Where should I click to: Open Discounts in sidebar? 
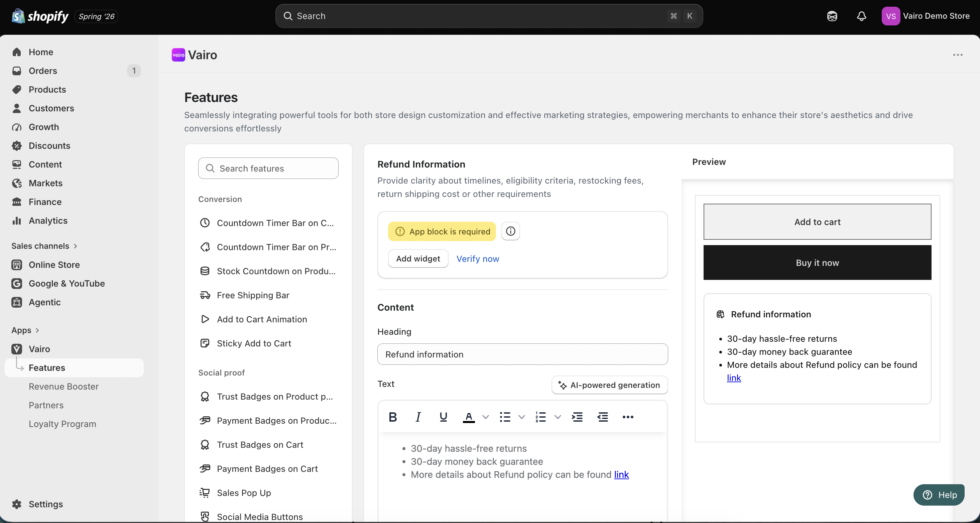pyautogui.click(x=74, y=145)
